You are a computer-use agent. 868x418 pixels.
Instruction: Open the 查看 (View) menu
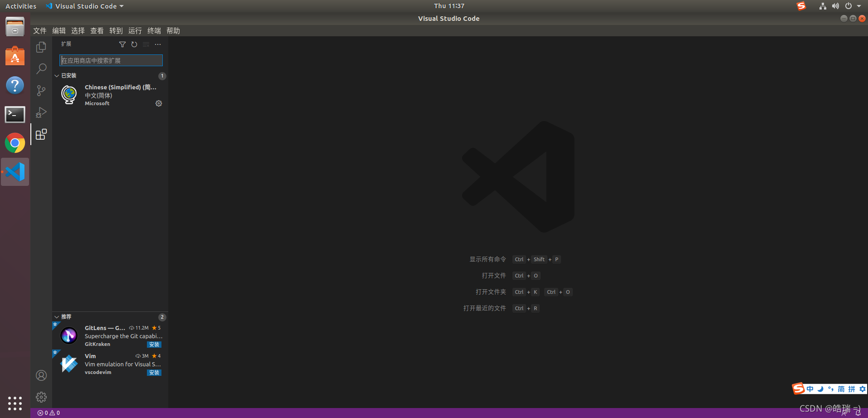click(97, 31)
